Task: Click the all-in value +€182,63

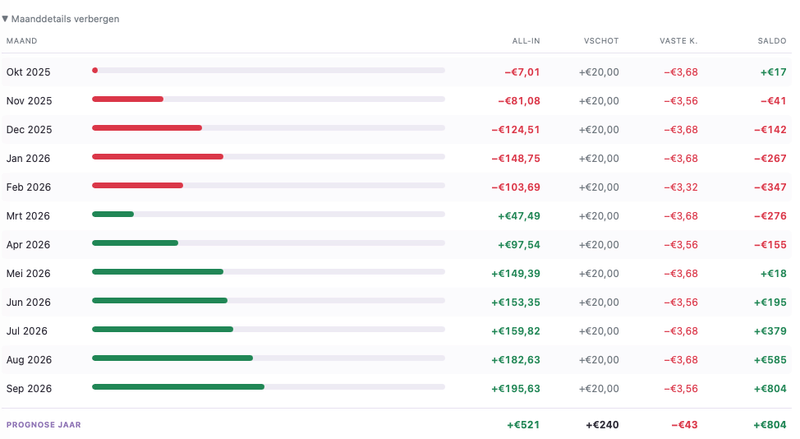Action: point(516,360)
